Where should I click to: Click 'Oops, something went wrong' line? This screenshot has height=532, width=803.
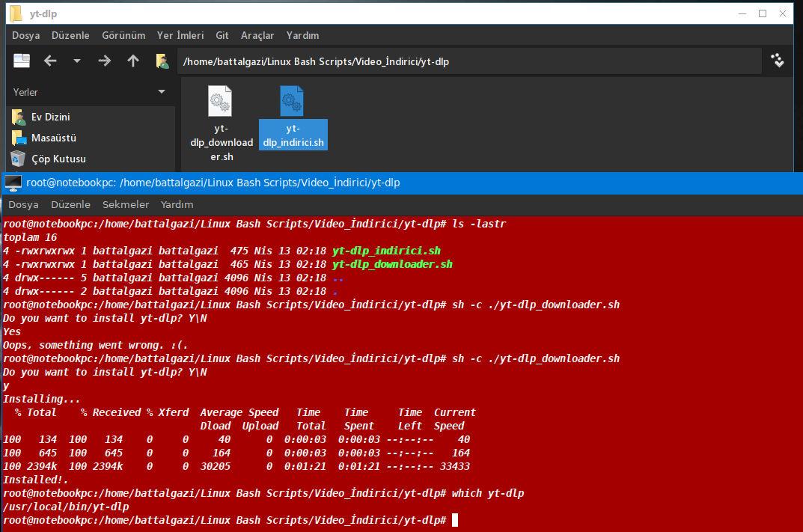95,345
